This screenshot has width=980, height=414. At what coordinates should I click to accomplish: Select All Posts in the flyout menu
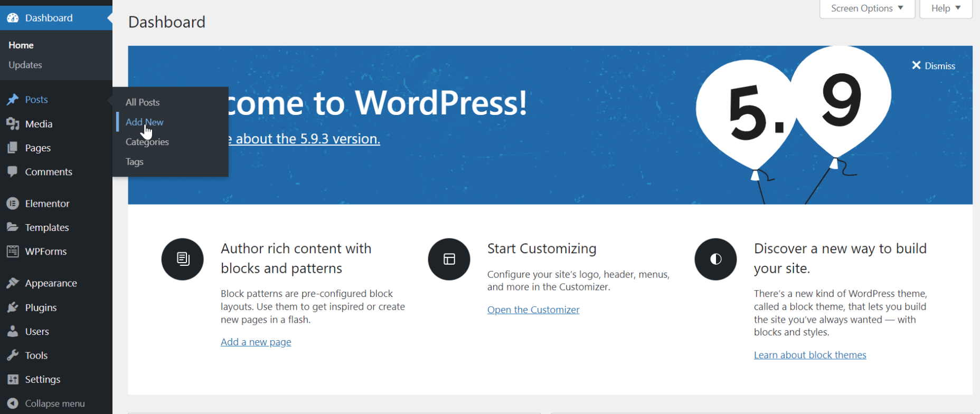(143, 102)
